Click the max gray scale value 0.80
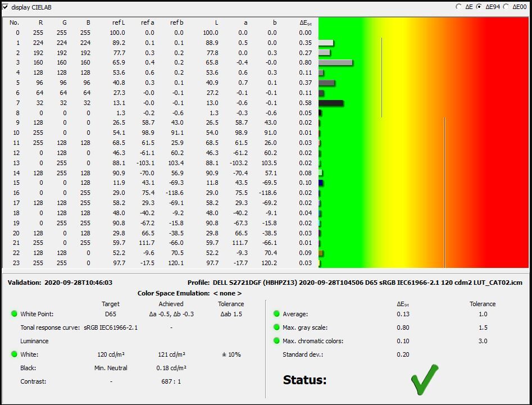The image size is (532, 405). pos(403,327)
